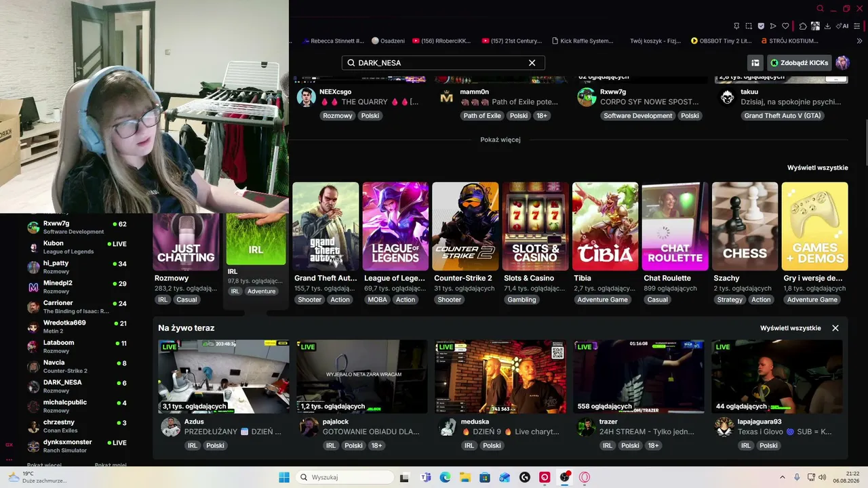This screenshot has height=488, width=868.
Task: Open the pajalock live stream thumbnail
Action: pyautogui.click(x=362, y=377)
